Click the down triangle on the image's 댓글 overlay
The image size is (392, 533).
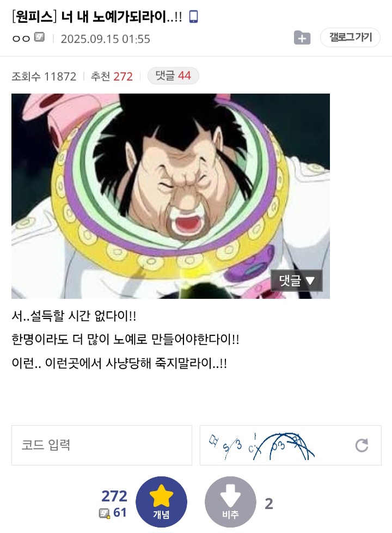click(310, 281)
